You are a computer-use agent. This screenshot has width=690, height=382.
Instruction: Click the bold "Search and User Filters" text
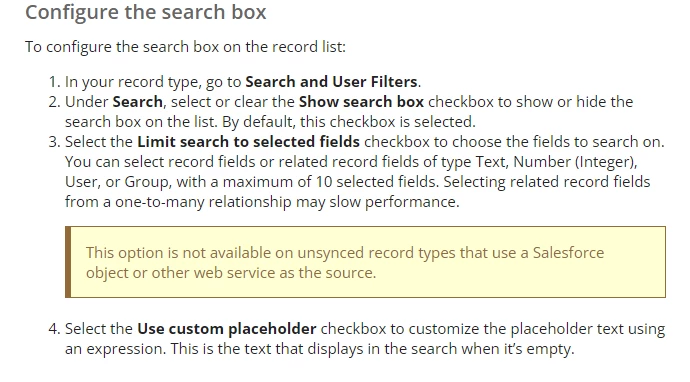click(331, 81)
